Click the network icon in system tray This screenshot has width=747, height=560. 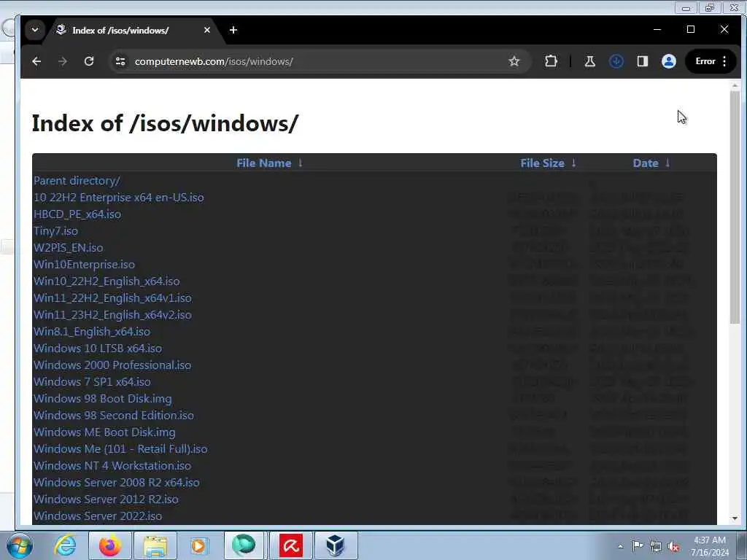point(656,546)
